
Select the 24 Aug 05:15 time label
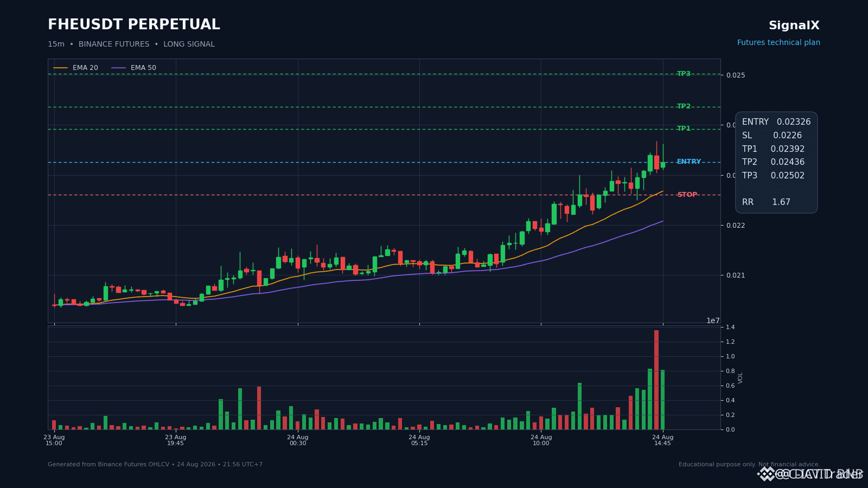click(419, 440)
